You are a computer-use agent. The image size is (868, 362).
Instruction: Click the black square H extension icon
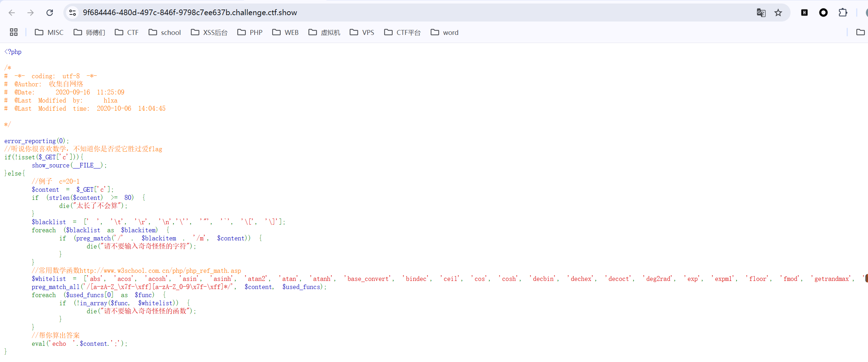click(804, 13)
